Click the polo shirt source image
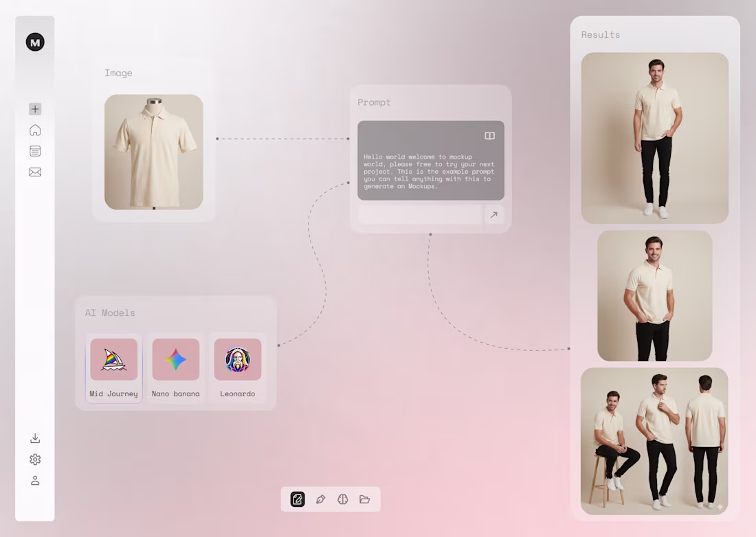 tap(153, 152)
